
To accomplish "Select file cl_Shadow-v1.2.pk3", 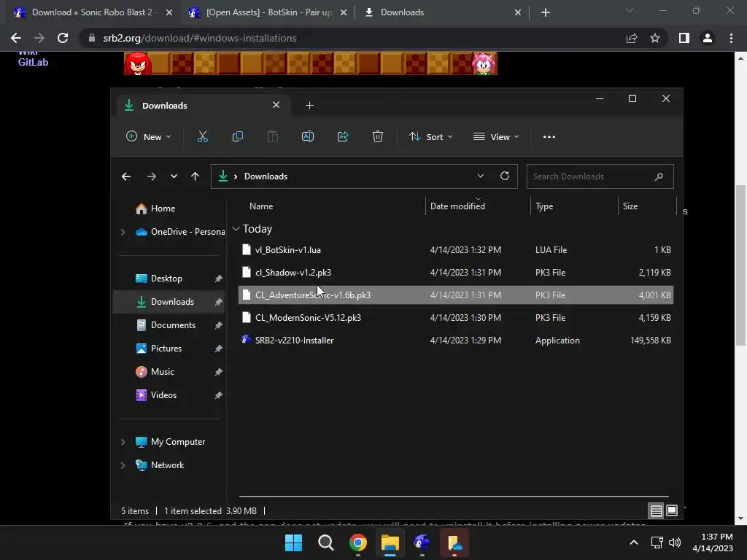I will pos(455,273).
